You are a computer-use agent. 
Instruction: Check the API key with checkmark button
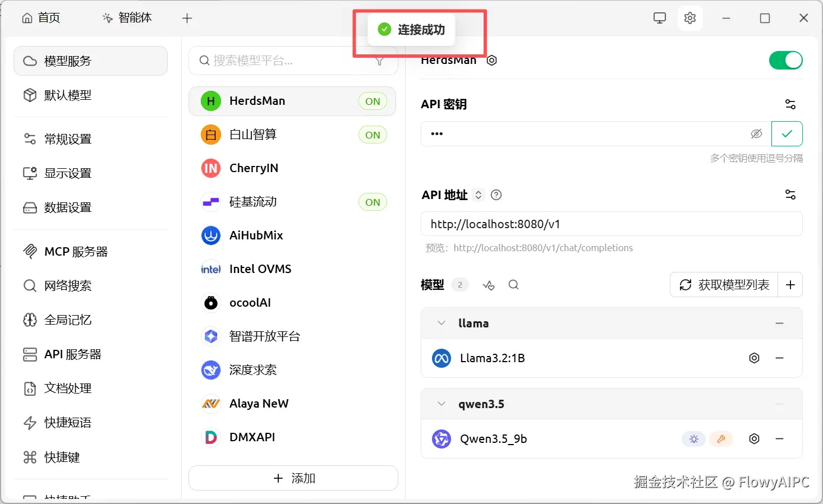(x=787, y=133)
